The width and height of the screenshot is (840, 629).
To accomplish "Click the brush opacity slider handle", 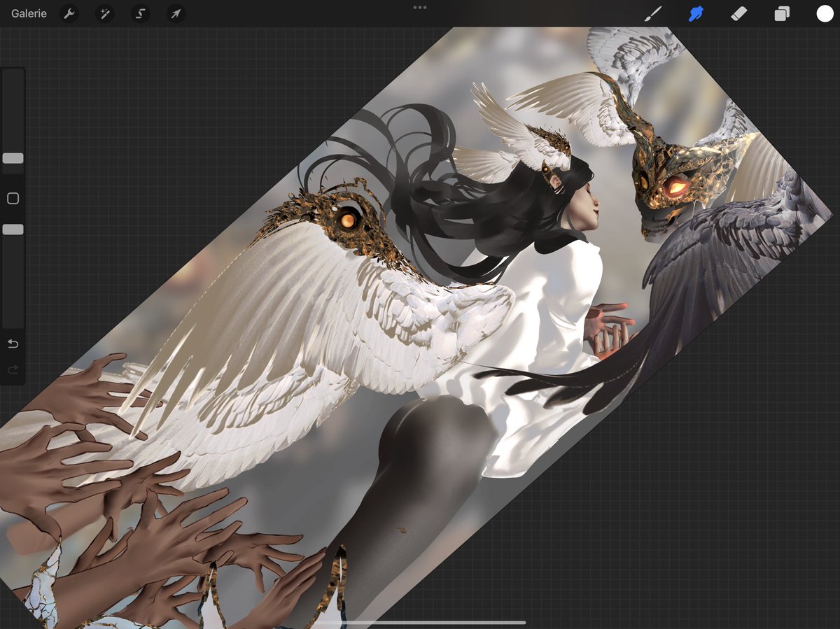I will point(13,229).
